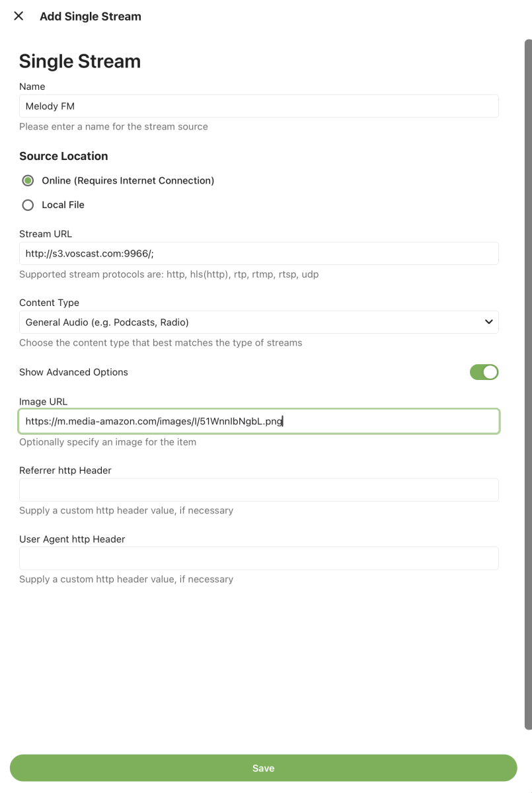Click the Image URL input field
This screenshot has height=793, width=532.
(258, 422)
